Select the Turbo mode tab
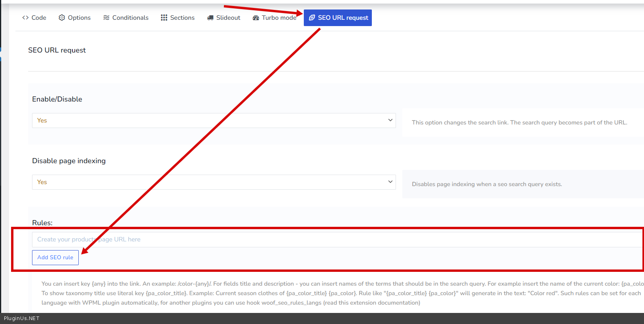 point(278,18)
